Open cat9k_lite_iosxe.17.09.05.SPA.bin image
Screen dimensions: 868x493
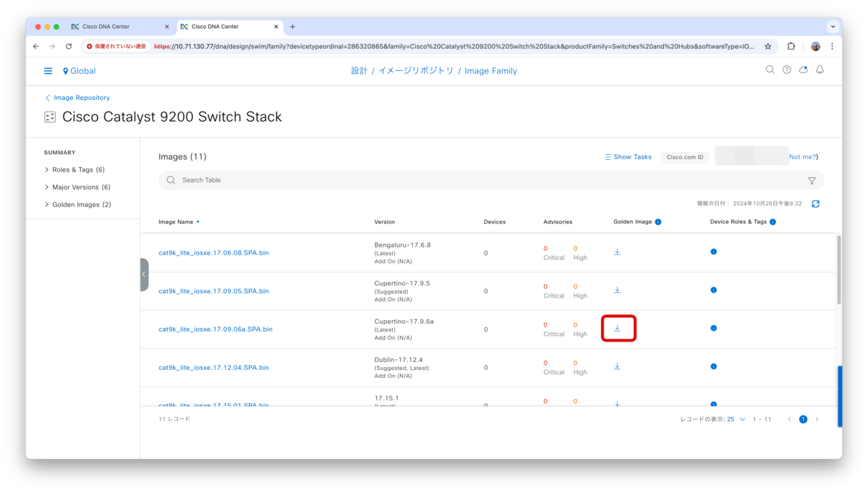tap(213, 291)
